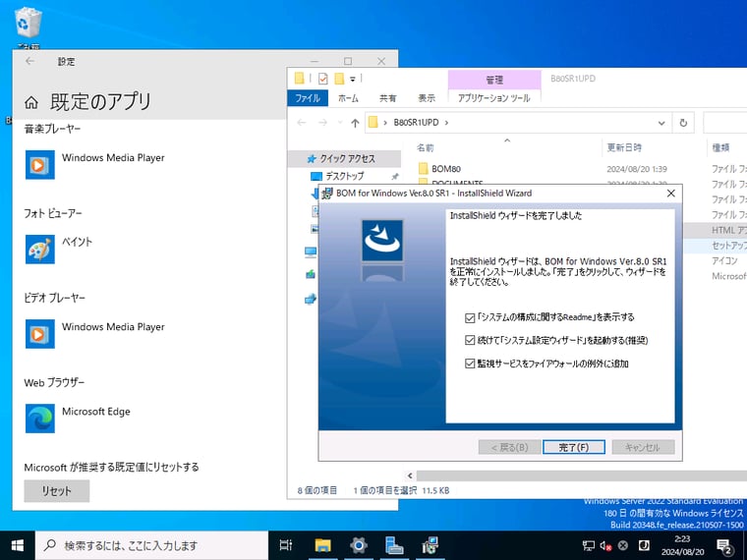Go back with Settings back arrow
This screenshot has height=560, width=747.
pyautogui.click(x=30, y=61)
